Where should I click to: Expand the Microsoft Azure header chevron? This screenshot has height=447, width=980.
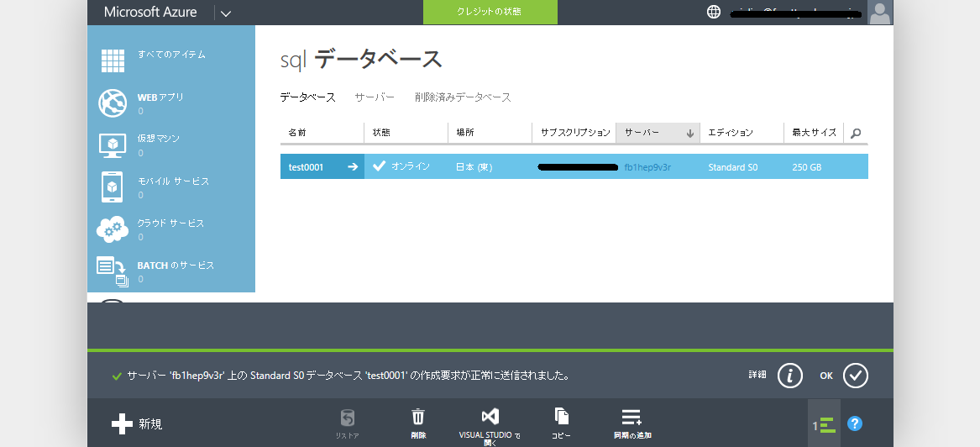click(x=226, y=13)
